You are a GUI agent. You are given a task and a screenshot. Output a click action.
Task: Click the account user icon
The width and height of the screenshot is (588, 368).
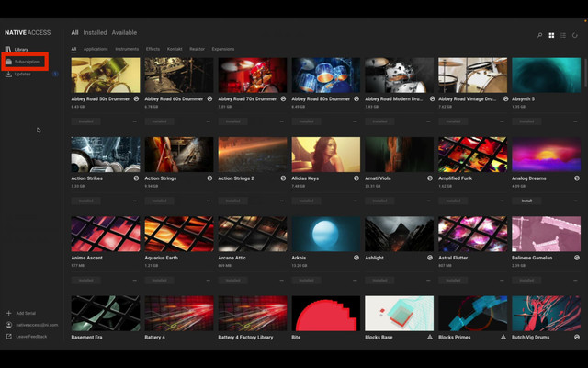[x=8, y=325]
